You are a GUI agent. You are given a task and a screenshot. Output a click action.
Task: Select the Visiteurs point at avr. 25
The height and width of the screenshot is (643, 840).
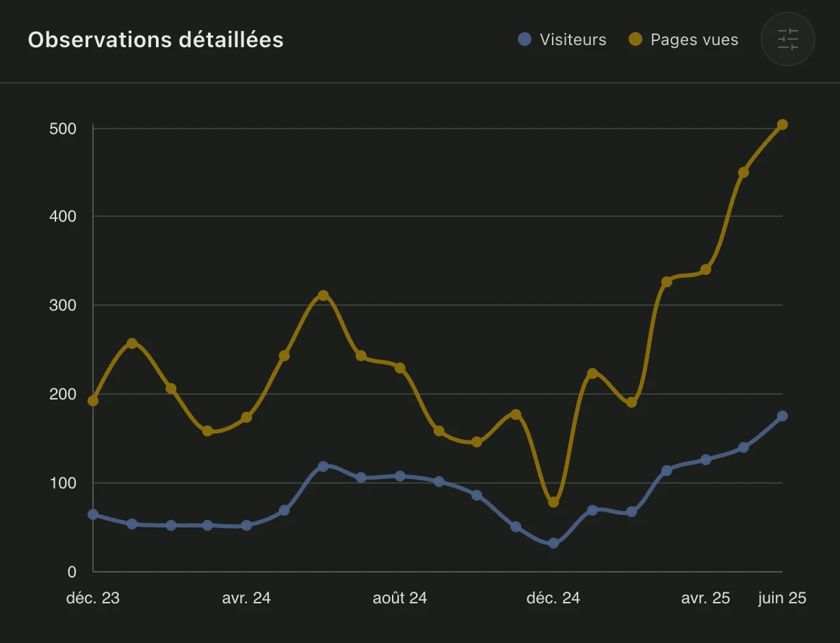pyautogui.click(x=706, y=460)
